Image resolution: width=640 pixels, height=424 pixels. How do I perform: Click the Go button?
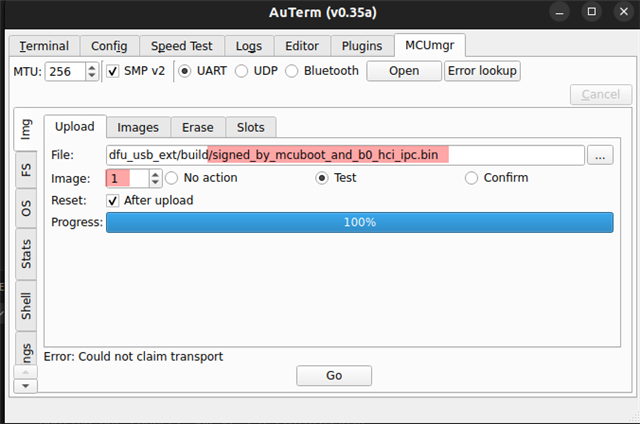[334, 375]
